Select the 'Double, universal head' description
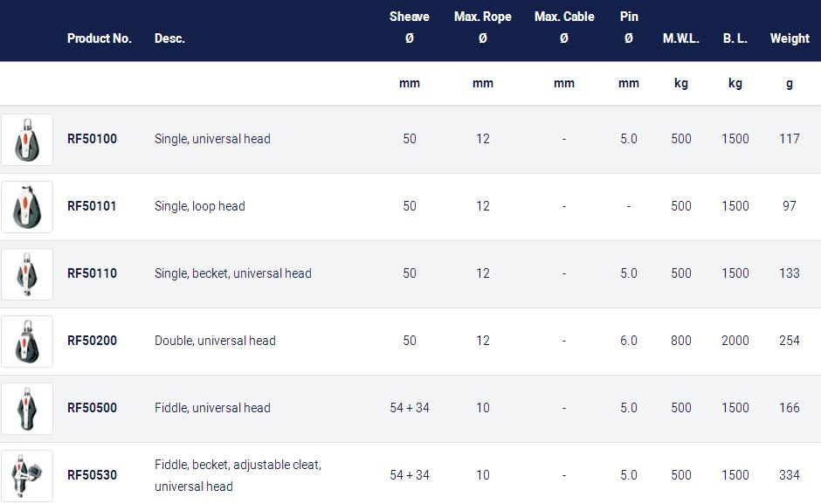The image size is (821, 504). 215,341
